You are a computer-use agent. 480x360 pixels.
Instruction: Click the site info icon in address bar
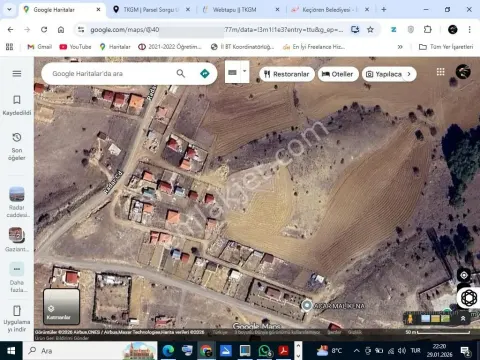coord(81,30)
